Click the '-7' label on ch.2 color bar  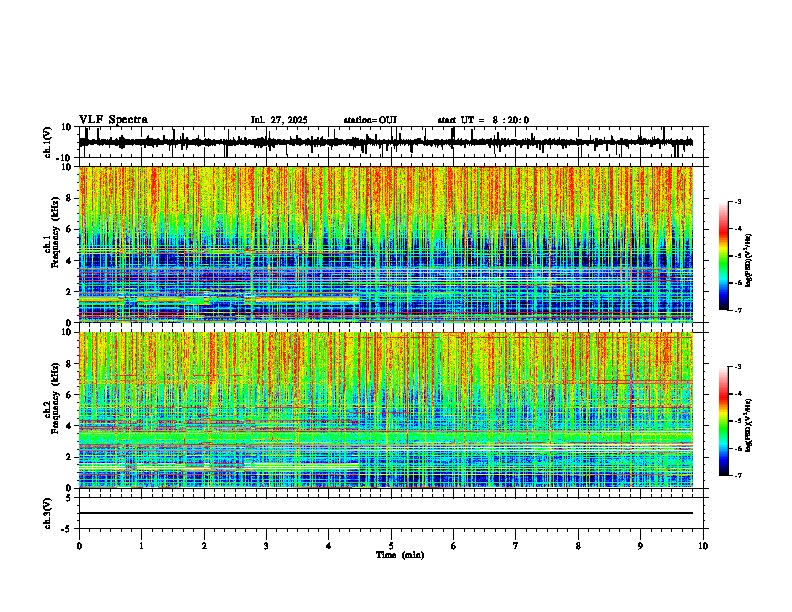(x=738, y=475)
